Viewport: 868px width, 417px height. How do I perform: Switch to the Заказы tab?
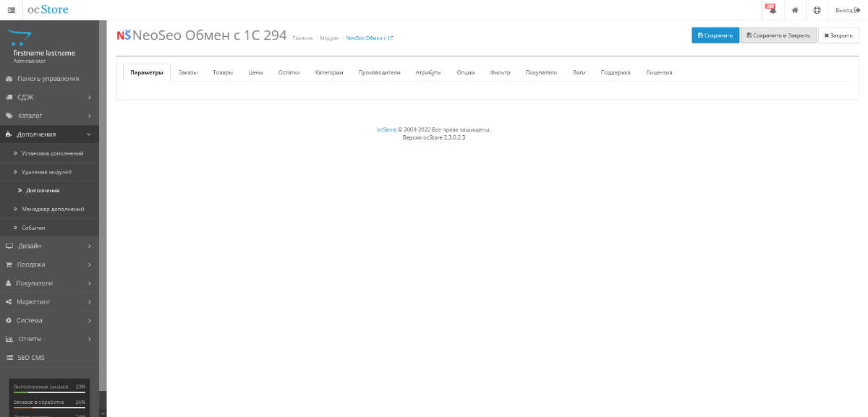tap(188, 72)
